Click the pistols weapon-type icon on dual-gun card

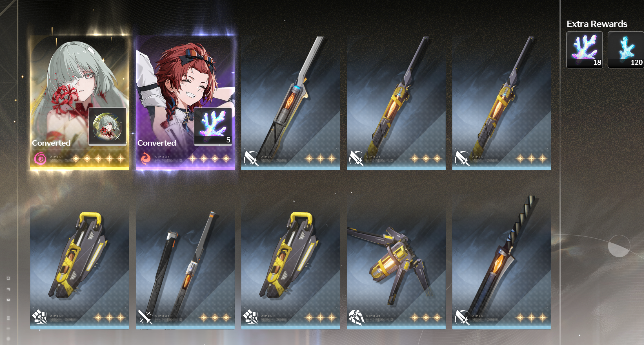[145, 317]
